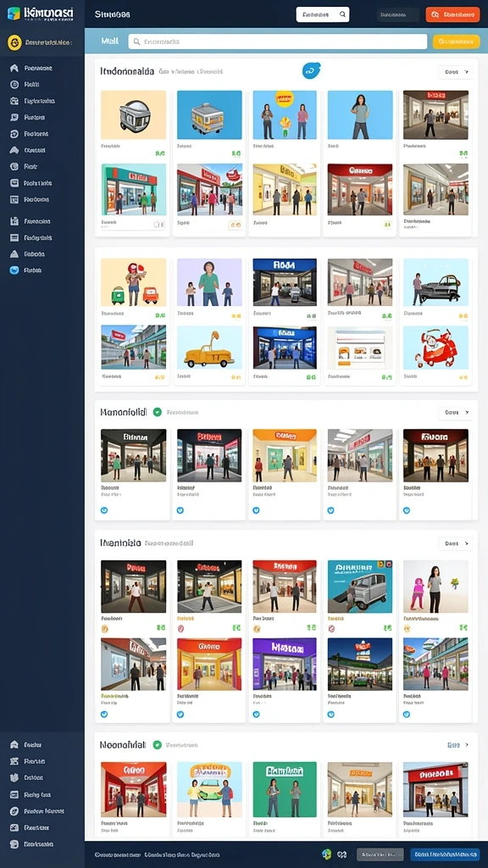Open the yellow round profile avatar in sidebar
The height and width of the screenshot is (868, 488).
click(x=15, y=42)
